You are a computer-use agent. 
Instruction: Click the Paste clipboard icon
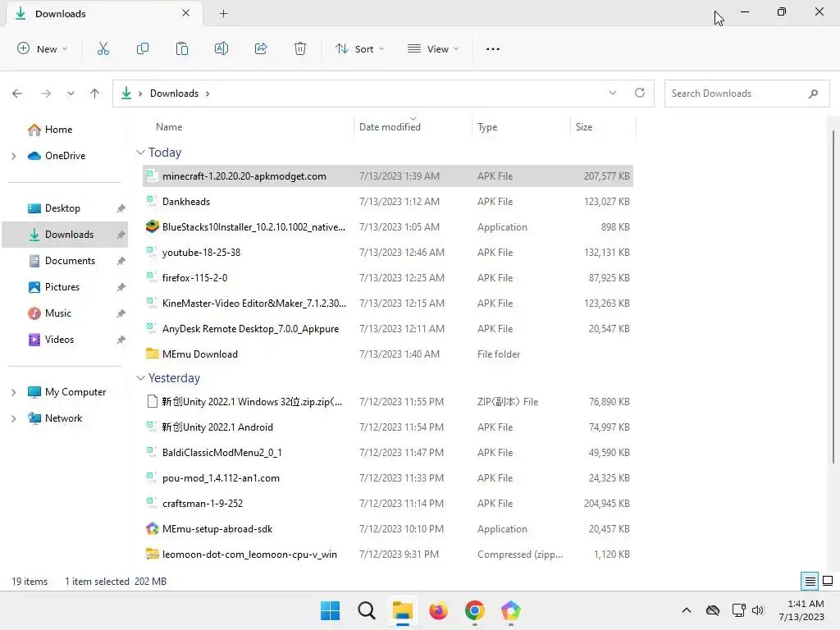point(182,48)
